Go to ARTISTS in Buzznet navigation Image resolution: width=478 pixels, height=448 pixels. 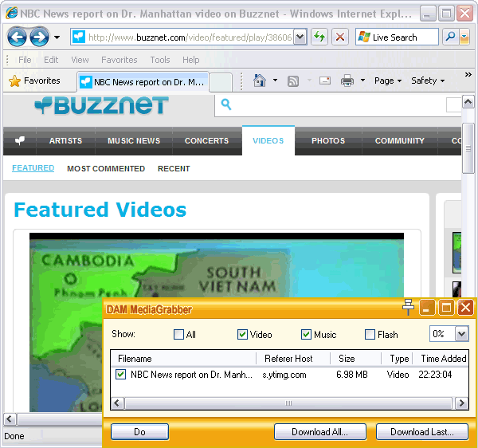pyautogui.click(x=65, y=140)
